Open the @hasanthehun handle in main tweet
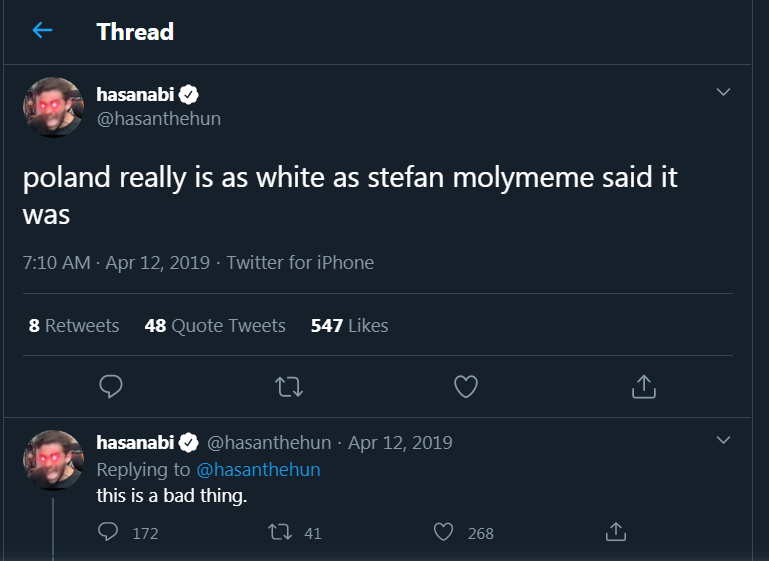The image size is (769, 561). 158,119
